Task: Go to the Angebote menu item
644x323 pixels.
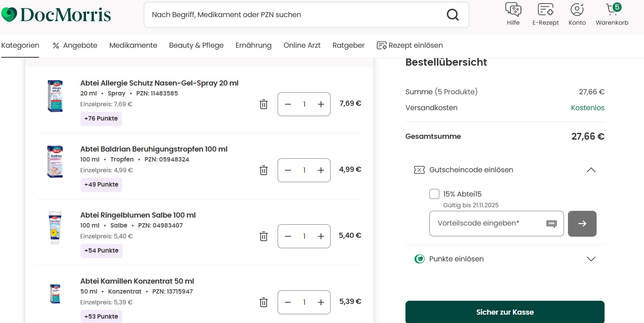Action: [x=75, y=45]
